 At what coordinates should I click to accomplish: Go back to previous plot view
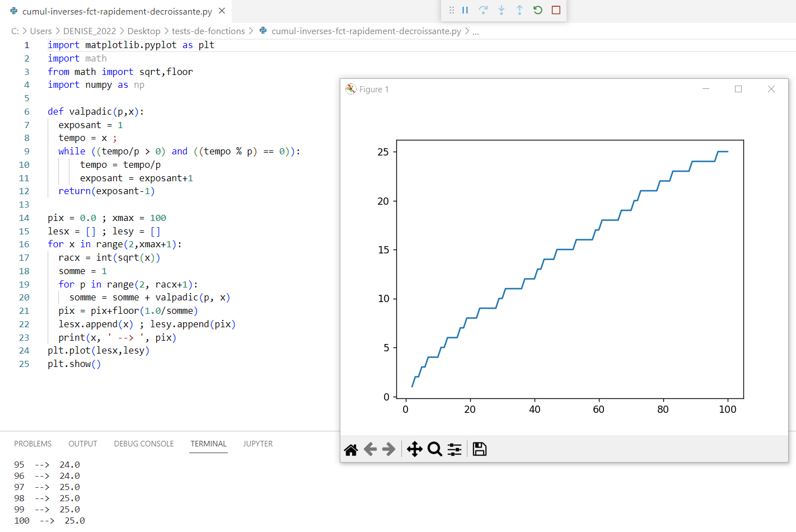click(370, 449)
